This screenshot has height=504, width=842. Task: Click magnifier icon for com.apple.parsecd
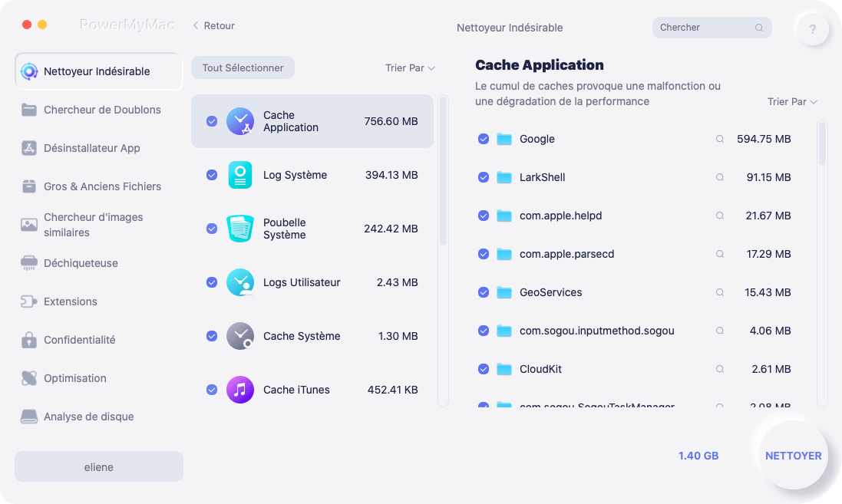[719, 254]
